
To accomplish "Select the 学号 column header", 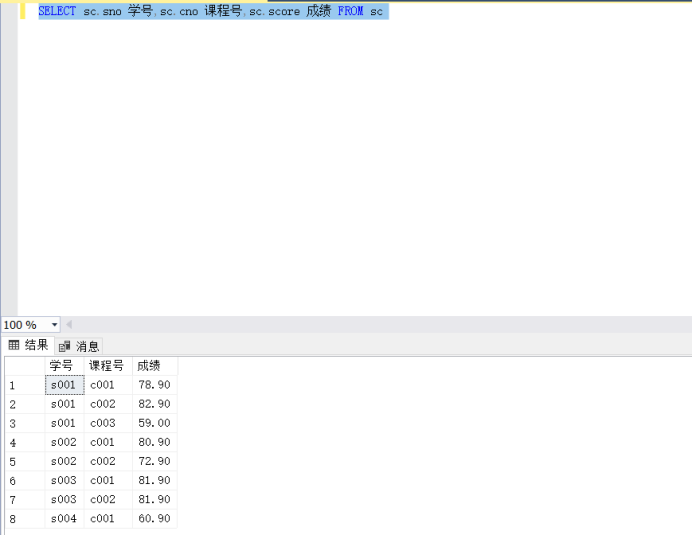I will [x=64, y=366].
